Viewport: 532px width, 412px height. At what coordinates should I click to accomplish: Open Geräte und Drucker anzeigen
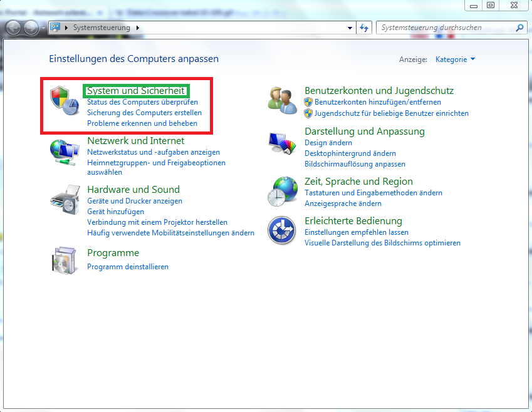[134, 201]
